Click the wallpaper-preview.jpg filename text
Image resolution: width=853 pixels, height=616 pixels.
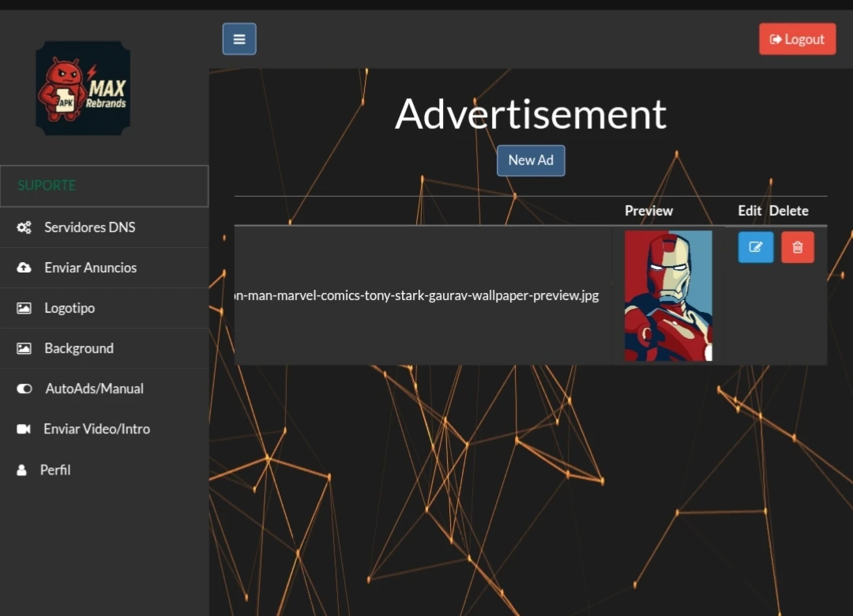click(x=417, y=295)
